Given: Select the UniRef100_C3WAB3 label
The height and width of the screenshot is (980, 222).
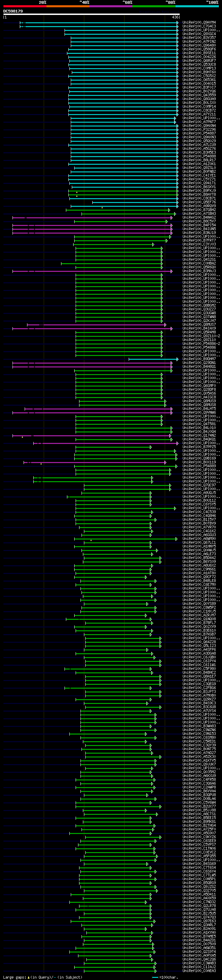Looking at the screenshot, I should pyautogui.click(x=199, y=963).
